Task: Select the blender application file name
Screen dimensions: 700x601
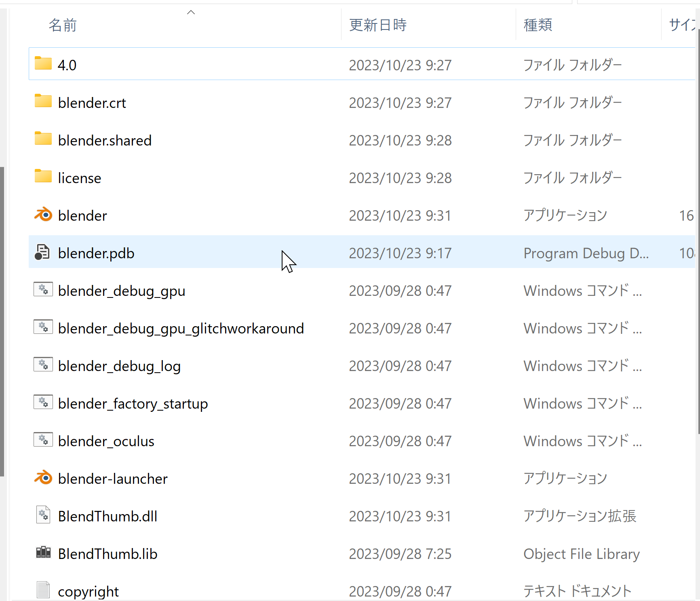Action: (82, 215)
